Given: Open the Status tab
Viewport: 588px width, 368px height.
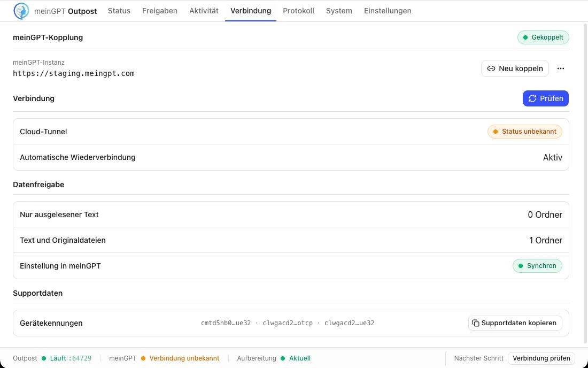Looking at the screenshot, I should tap(119, 11).
